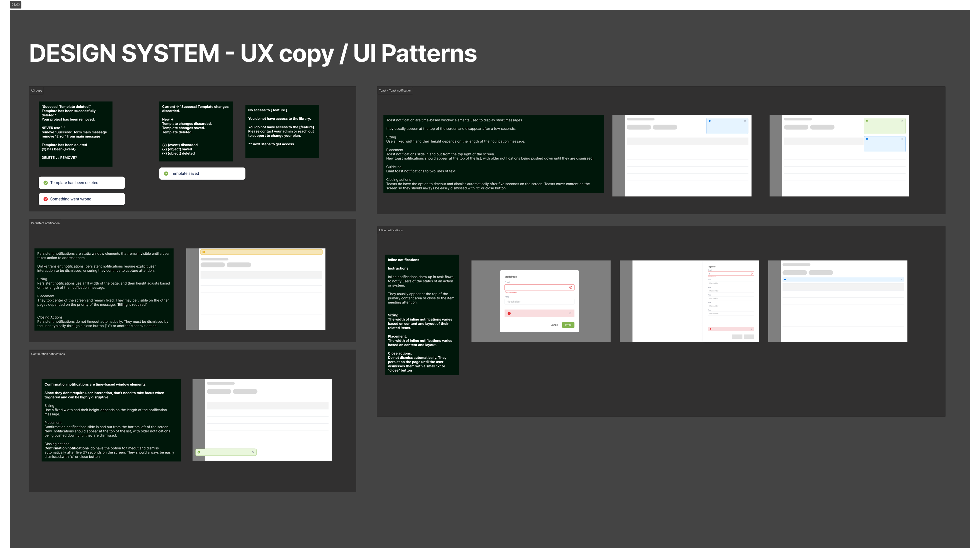Click the 'DELETE vs REMOVE?' note text
Viewport: 980px width, 558px height.
[x=59, y=158]
